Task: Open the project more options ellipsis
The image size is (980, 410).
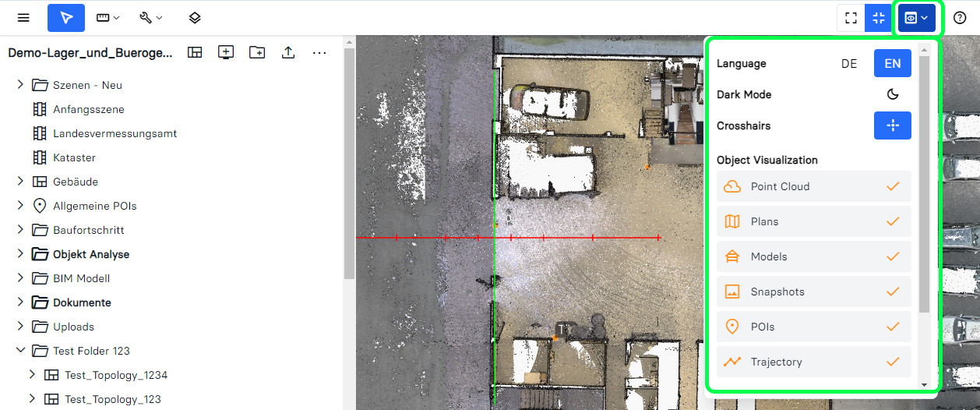Action: click(x=319, y=52)
